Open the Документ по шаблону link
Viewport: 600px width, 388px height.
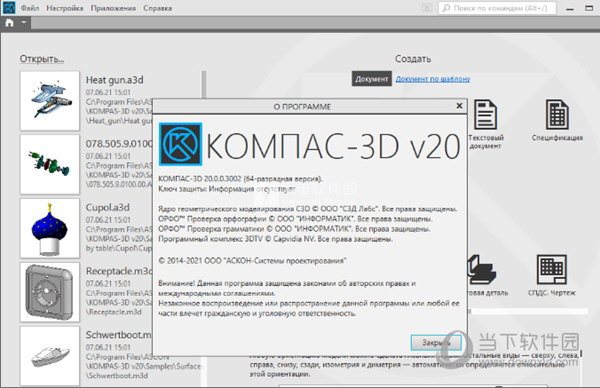tap(433, 79)
